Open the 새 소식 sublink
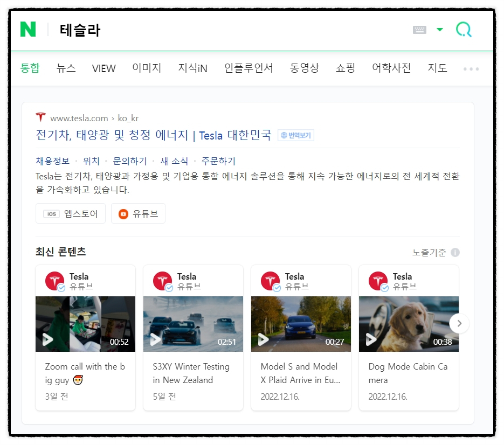Viewport: 504px width, 445px height. [174, 161]
